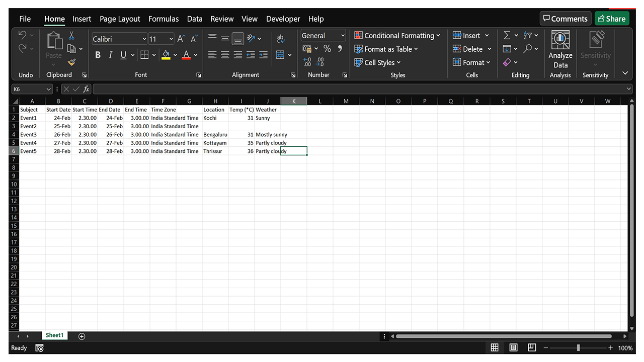Toggle Bold formatting
Viewport: 644px width, 362px height.
point(98,55)
